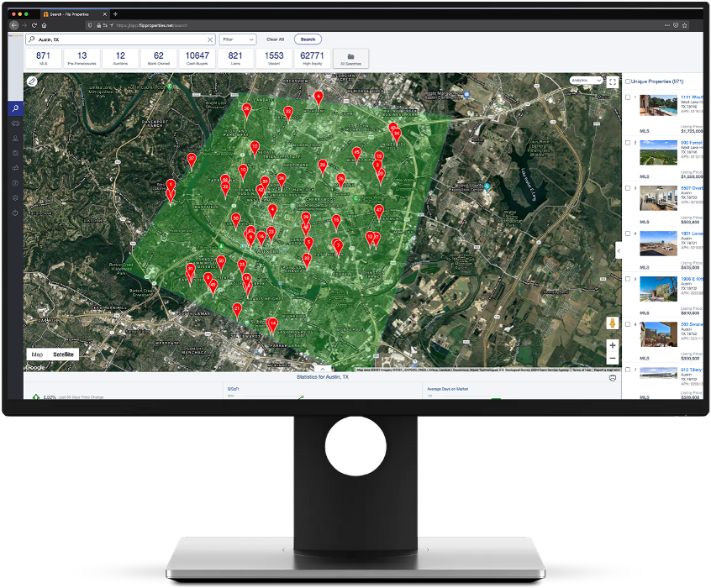Select the 62 Bank Owned tab
This screenshot has height=588, width=711.
(x=159, y=59)
